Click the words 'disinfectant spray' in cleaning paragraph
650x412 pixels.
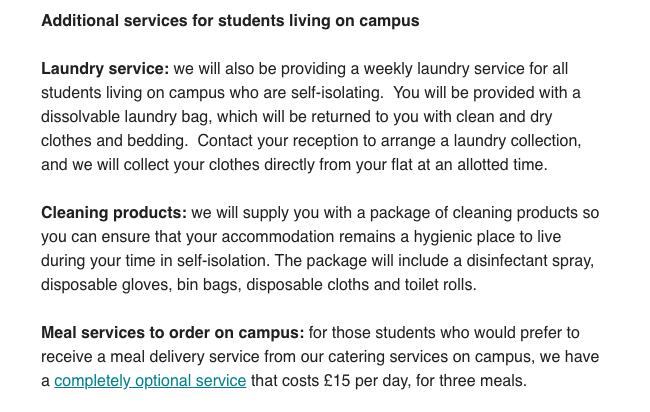coord(529,261)
